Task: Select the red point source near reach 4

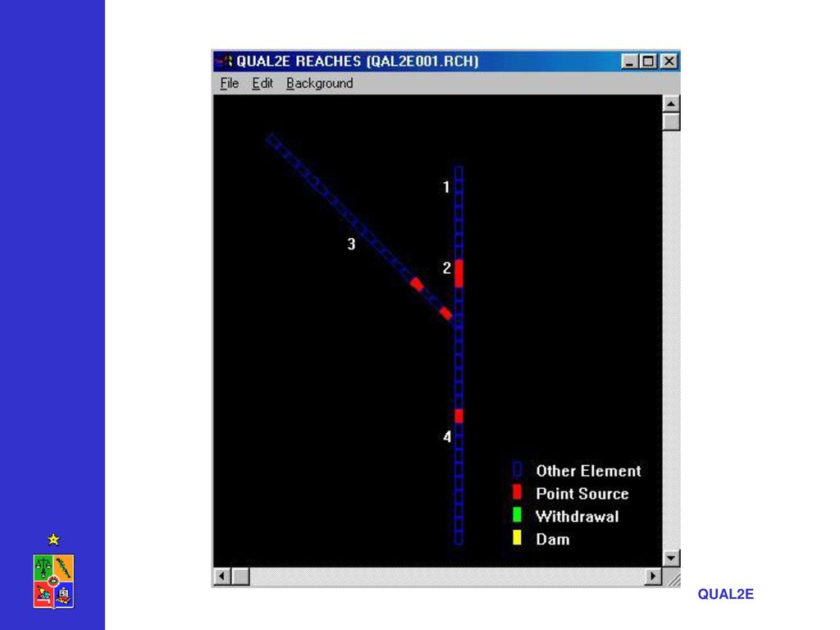Action: coord(459,415)
